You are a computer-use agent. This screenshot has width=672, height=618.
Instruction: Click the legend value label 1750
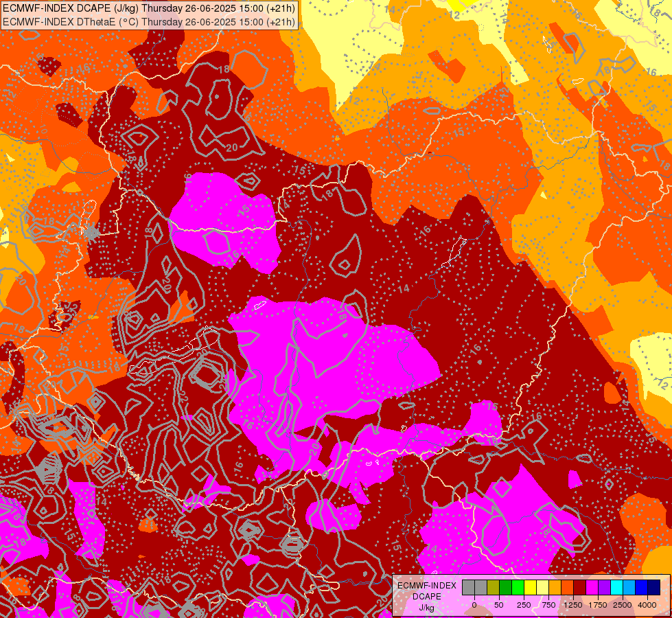598,605
